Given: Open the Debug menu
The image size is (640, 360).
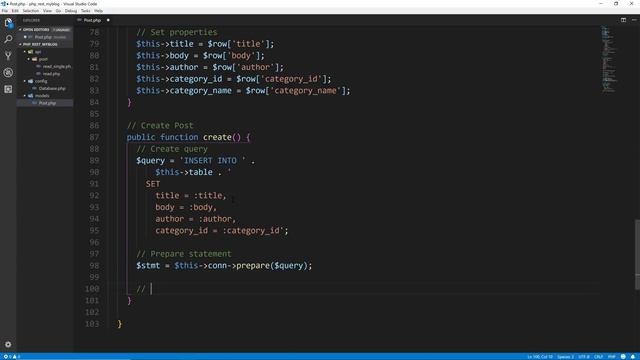Looking at the screenshot, I should 71,11.
